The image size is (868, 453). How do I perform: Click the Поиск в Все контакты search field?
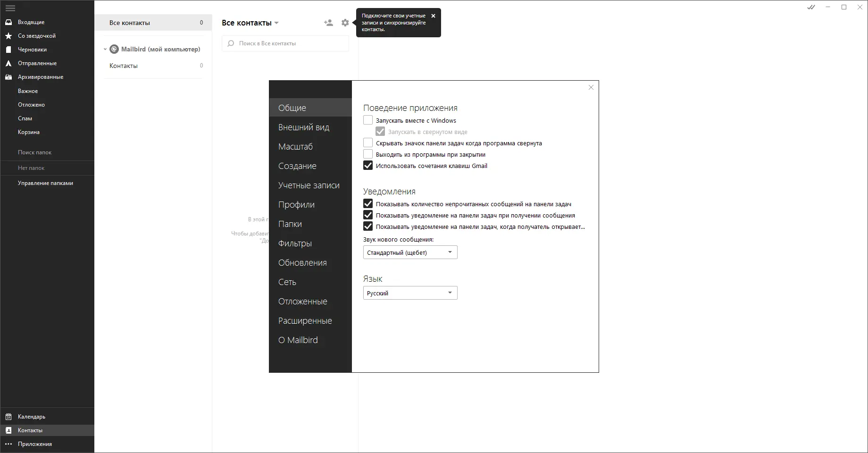(285, 43)
